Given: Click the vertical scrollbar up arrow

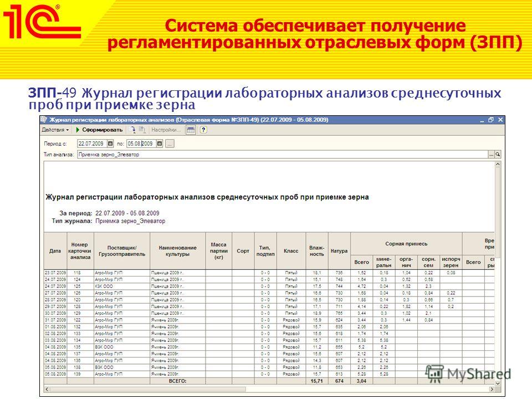Looking at the screenshot, I should [x=498, y=164].
